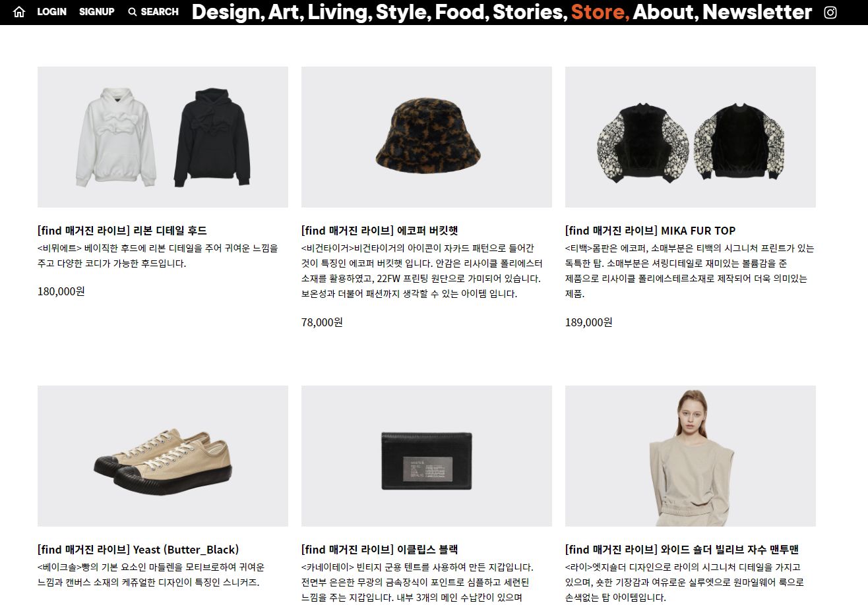The height and width of the screenshot is (605, 868).
Task: Open the Stories section
Action: pos(530,12)
